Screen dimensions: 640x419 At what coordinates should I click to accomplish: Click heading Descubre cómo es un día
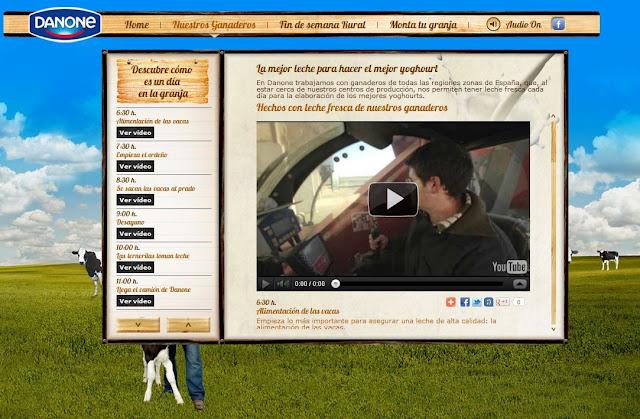[162, 81]
